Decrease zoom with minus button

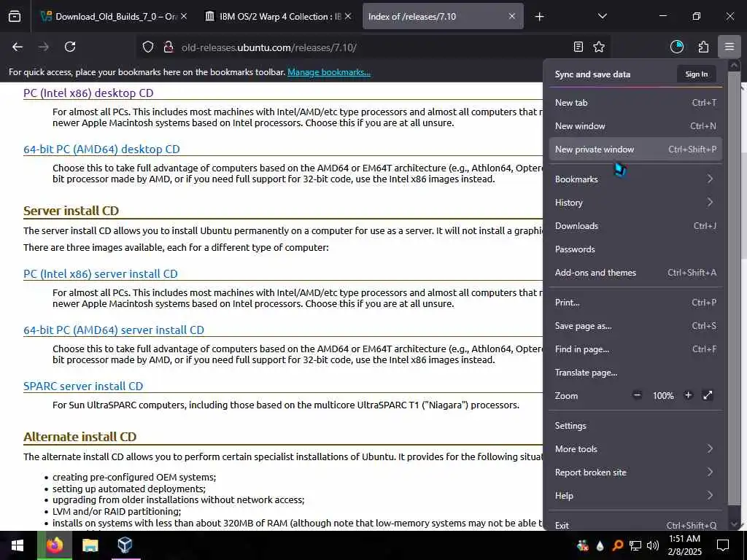point(637,395)
